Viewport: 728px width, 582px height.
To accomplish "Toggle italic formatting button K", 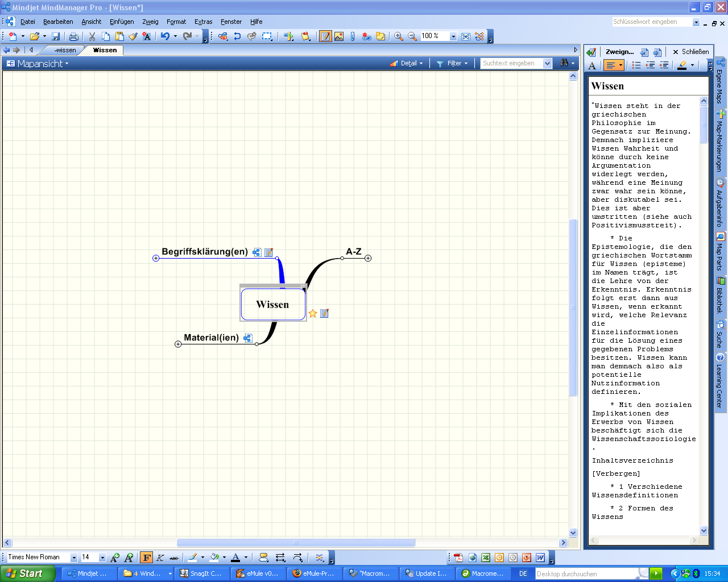I will point(160,558).
